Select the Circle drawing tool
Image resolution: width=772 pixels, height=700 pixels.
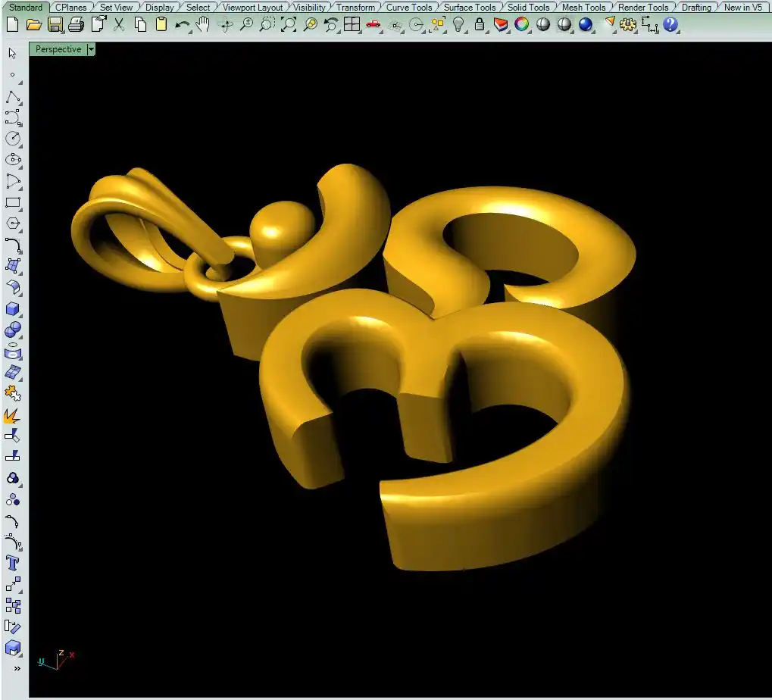click(x=13, y=139)
